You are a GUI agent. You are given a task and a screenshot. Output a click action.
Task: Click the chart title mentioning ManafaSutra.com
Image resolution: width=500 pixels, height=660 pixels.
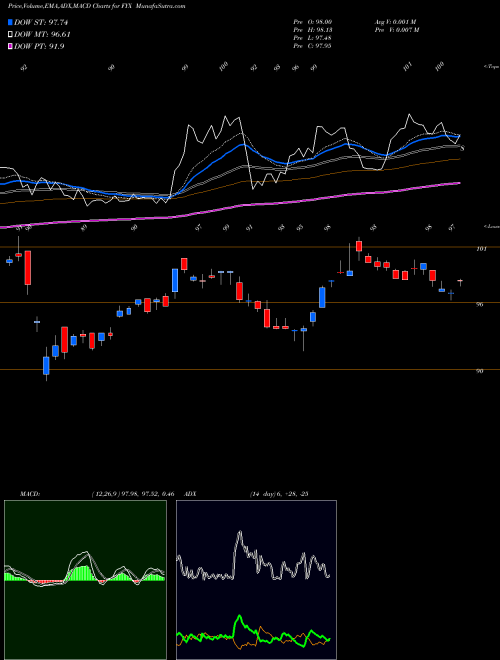pyautogui.click(x=97, y=7)
